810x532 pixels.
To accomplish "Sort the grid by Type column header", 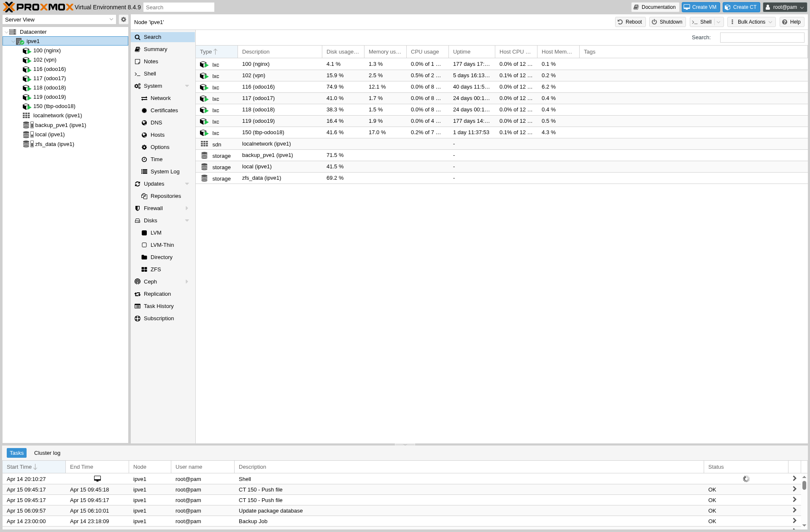I will [206, 52].
